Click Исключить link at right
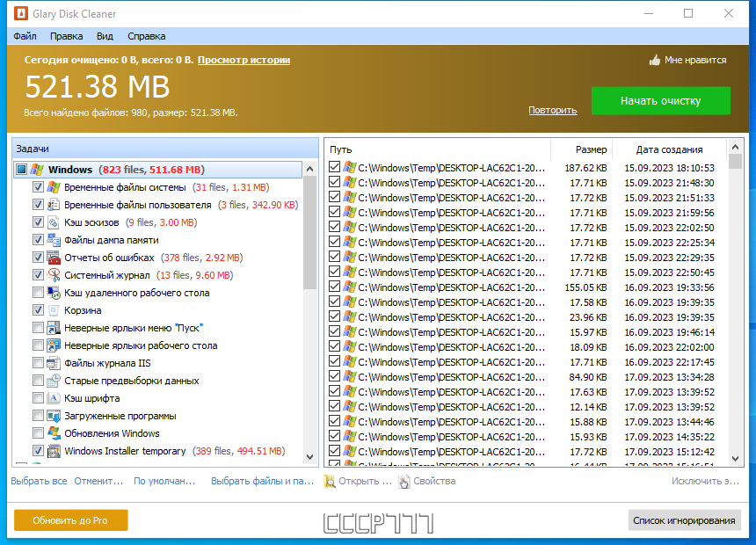 pyautogui.click(x=705, y=481)
